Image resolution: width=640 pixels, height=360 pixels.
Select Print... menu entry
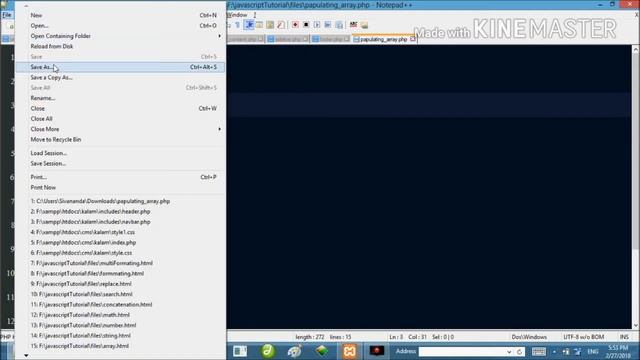tap(120, 177)
